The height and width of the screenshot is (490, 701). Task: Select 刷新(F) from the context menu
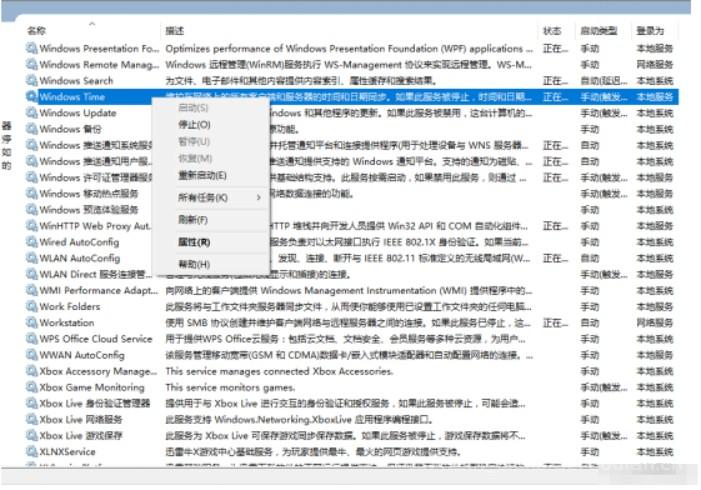click(193, 220)
